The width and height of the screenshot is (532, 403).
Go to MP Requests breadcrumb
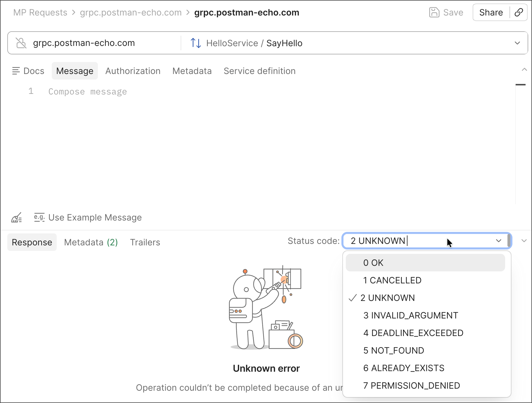coord(40,13)
